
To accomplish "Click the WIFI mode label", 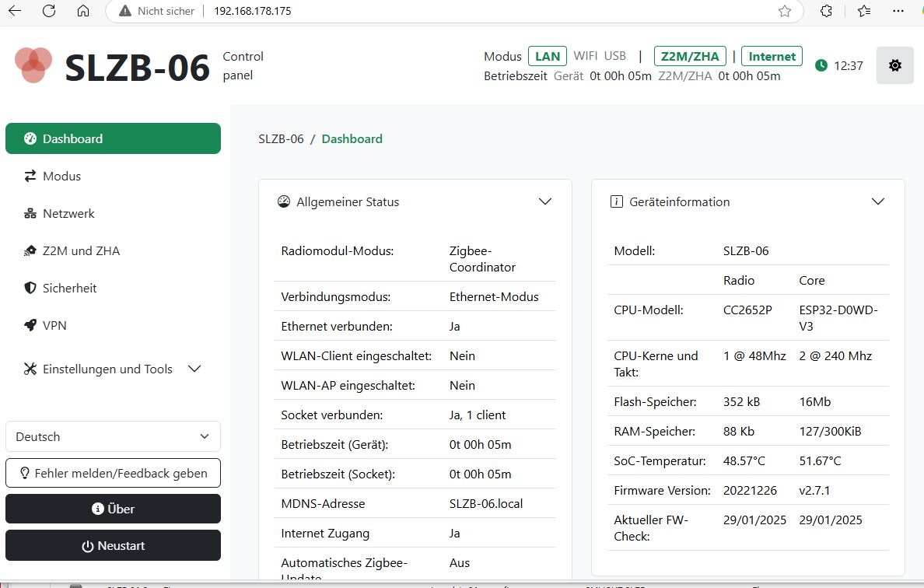I will (x=585, y=56).
